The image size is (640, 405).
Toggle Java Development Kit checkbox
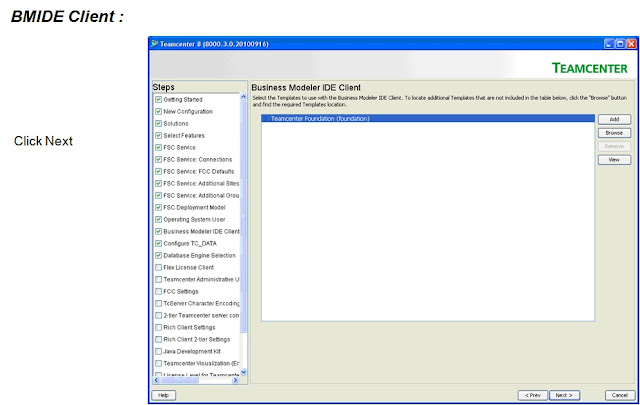[x=158, y=351]
